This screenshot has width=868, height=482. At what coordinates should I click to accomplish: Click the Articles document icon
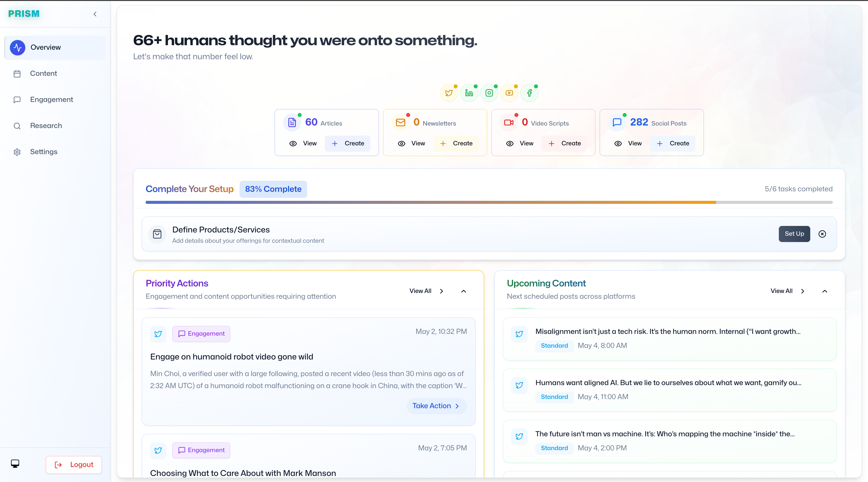pos(292,123)
